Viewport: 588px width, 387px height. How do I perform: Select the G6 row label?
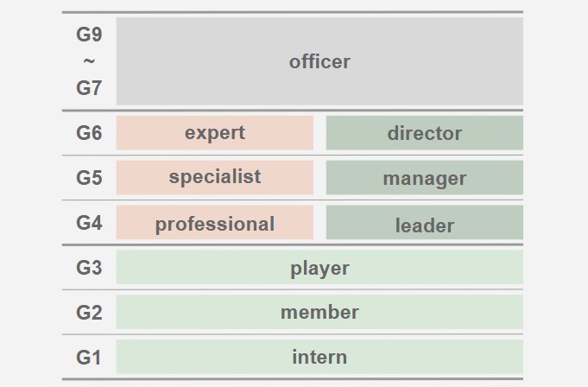[x=89, y=133]
